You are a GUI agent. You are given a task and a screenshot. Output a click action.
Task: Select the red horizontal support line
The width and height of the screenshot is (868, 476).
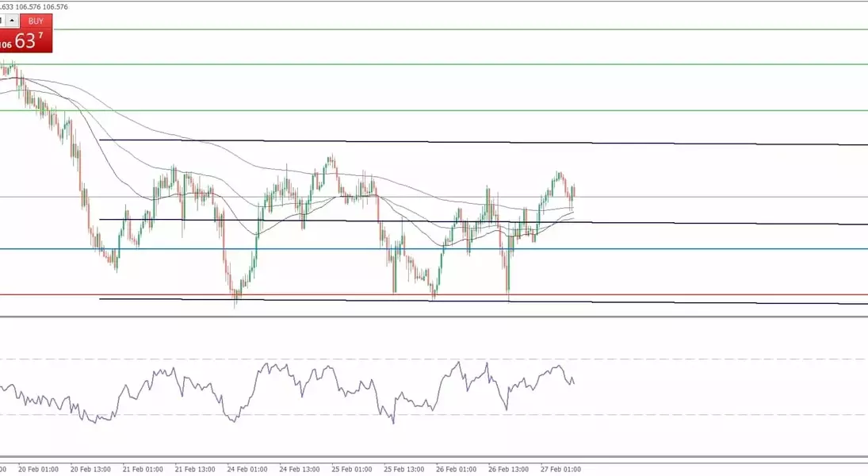tap(674, 295)
